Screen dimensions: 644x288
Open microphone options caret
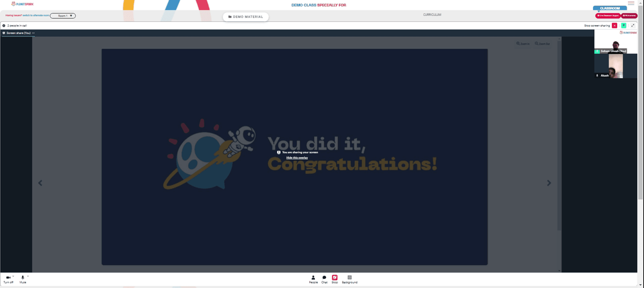28,276
